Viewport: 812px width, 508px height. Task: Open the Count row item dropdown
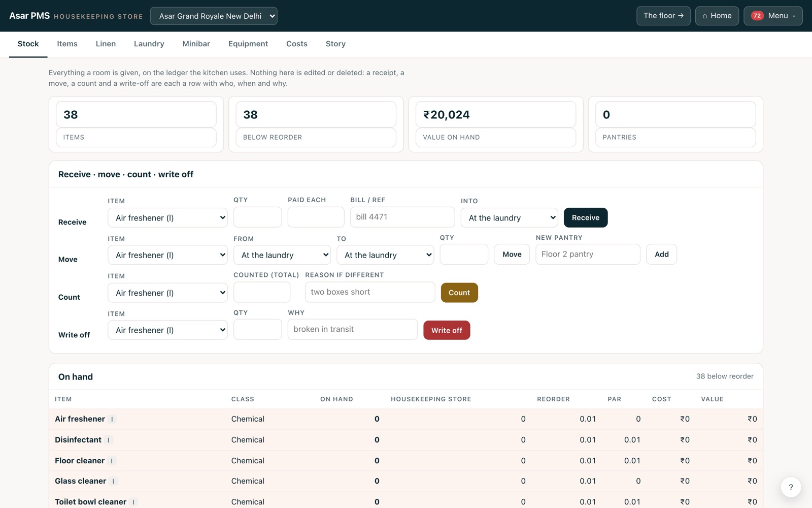[167, 293]
